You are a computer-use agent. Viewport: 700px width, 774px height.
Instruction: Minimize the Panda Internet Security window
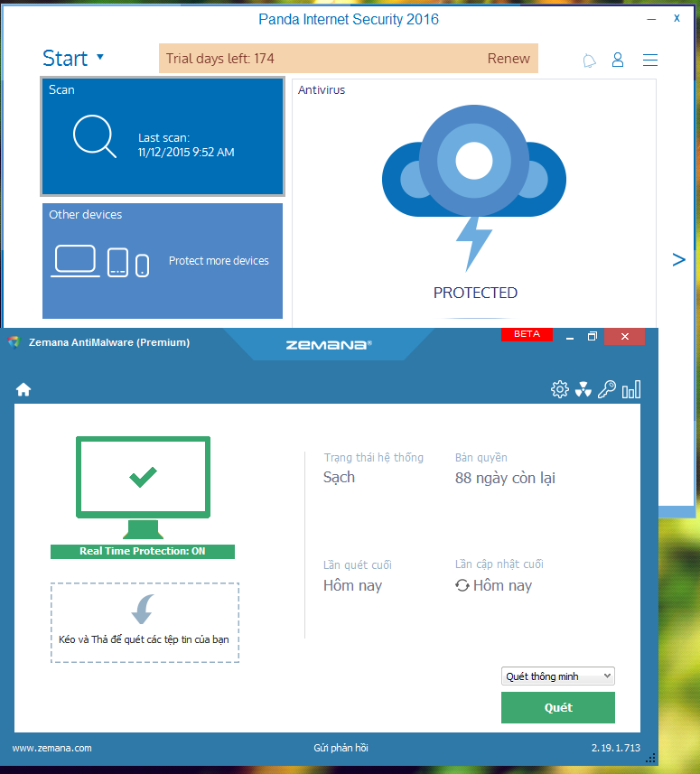pos(651,19)
